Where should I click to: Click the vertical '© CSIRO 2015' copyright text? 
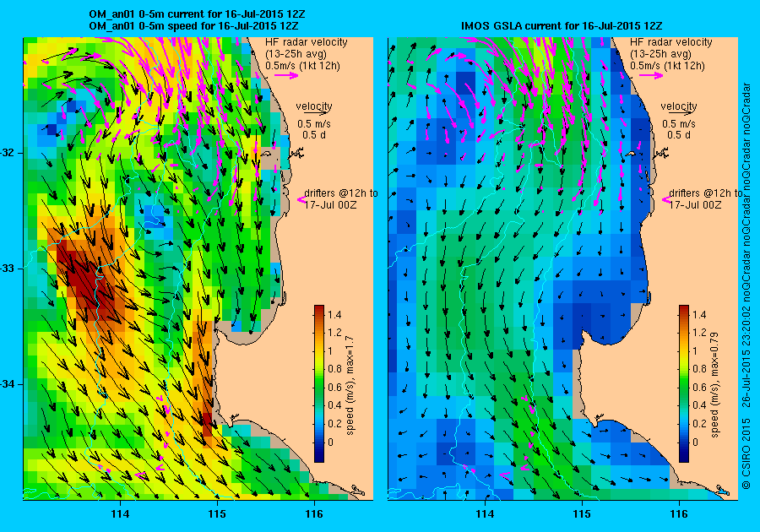pos(746,453)
